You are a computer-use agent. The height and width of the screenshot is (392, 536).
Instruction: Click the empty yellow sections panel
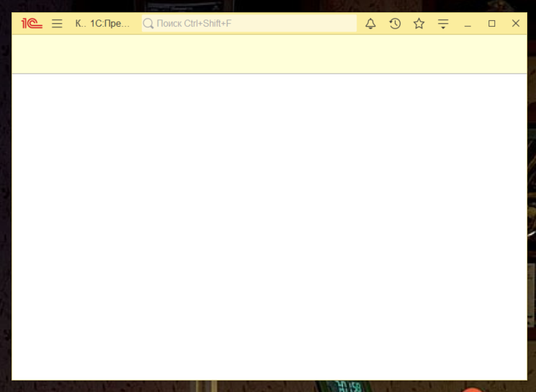[x=269, y=54]
